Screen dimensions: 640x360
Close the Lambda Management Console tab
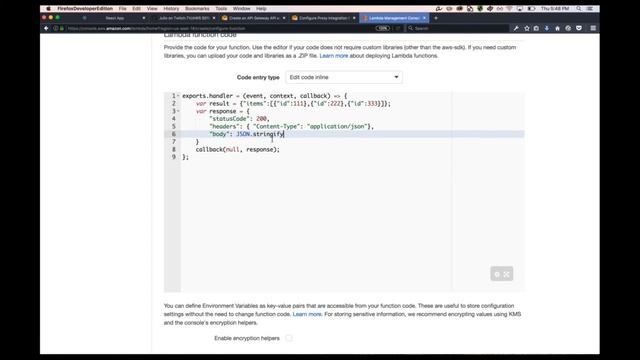[424, 18]
